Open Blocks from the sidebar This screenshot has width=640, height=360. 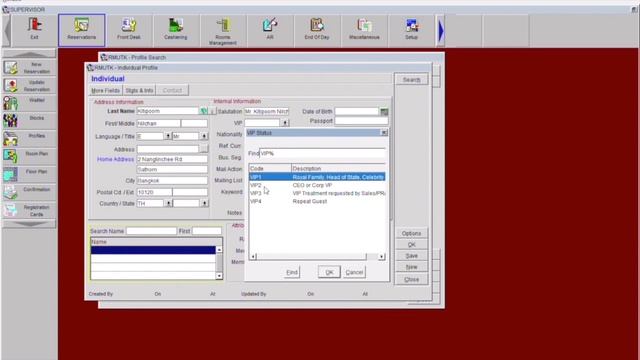tap(29, 121)
